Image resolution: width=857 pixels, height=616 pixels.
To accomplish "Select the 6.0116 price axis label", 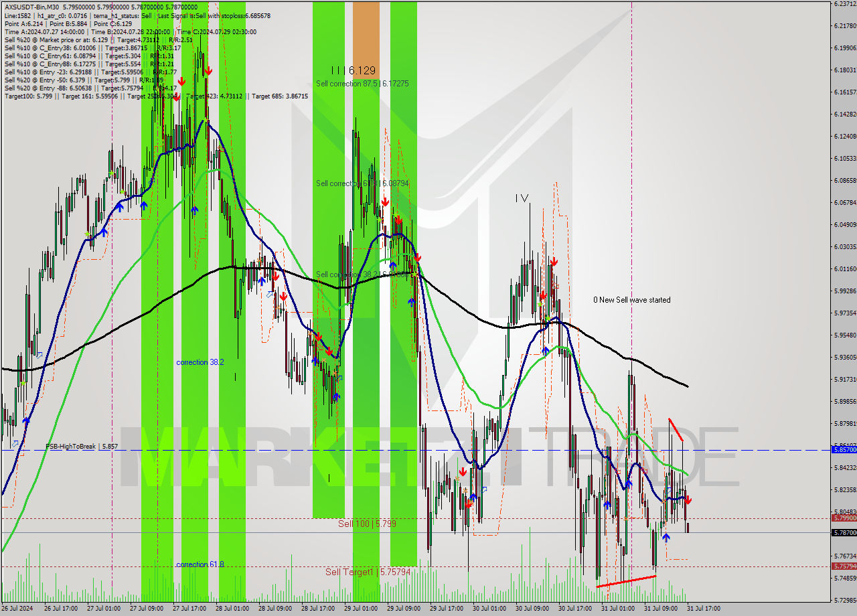I will [x=846, y=268].
